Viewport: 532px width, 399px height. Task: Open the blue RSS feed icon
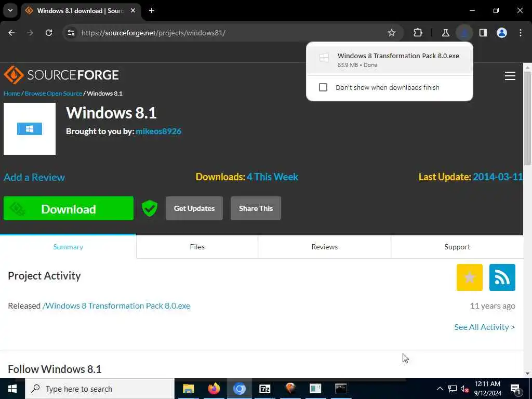(x=502, y=277)
